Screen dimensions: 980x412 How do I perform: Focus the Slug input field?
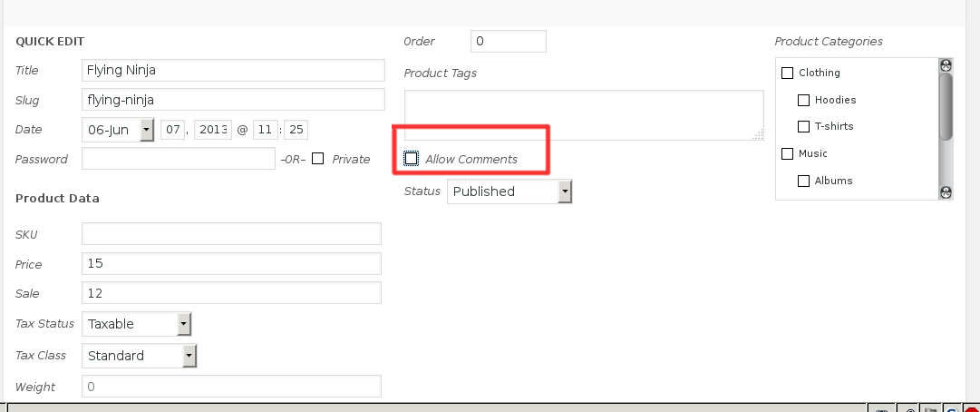click(x=233, y=99)
